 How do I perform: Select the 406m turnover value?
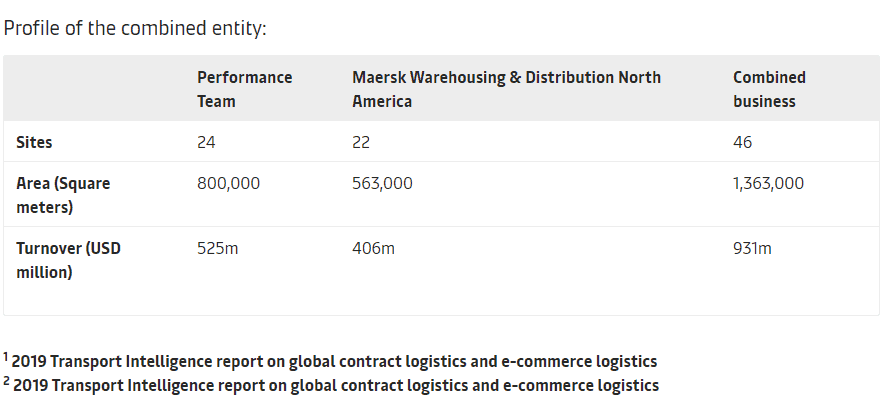tap(373, 248)
